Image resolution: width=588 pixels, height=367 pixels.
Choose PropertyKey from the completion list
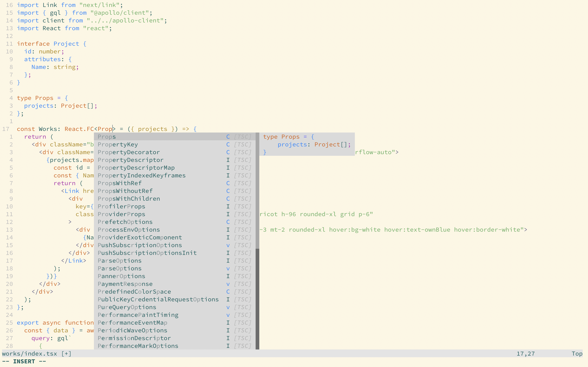118,144
